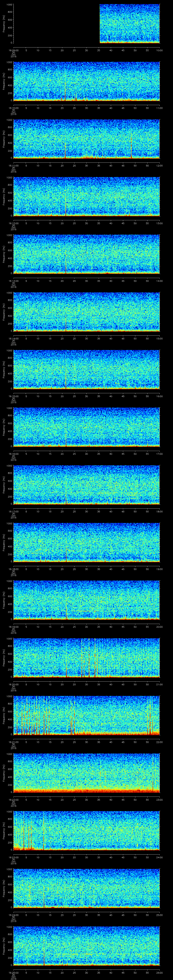Click the 16:17:00 start time label
This screenshot has height=980, width=173.
pyautogui.click(x=13, y=511)
